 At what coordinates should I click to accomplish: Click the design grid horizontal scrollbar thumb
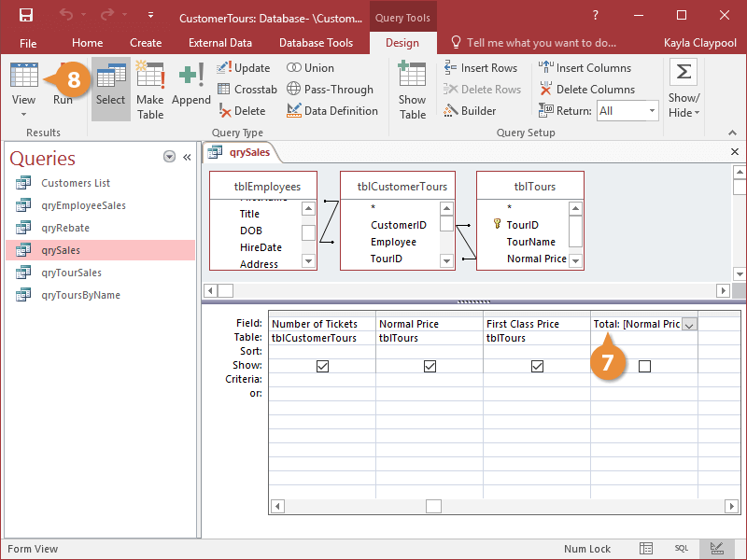[433, 506]
